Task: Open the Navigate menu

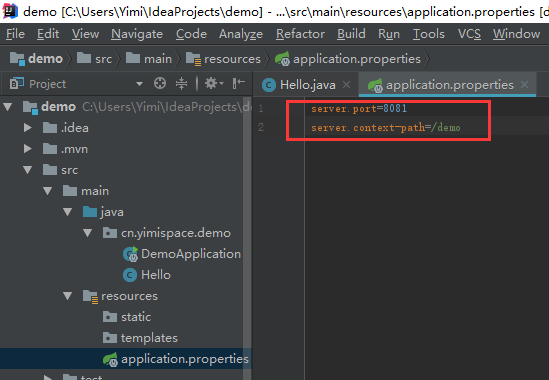Action: click(137, 34)
